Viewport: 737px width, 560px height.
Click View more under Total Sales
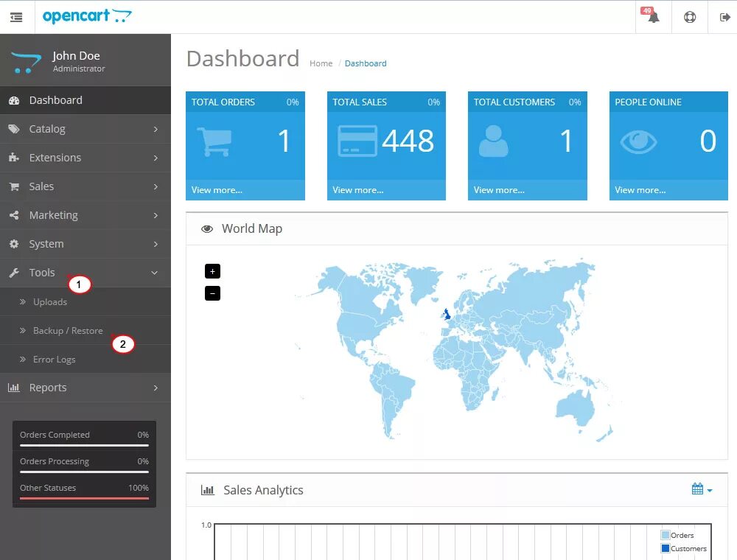358,190
